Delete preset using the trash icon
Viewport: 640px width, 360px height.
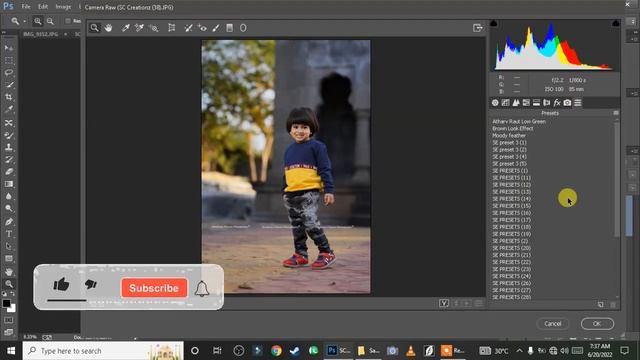(x=613, y=304)
